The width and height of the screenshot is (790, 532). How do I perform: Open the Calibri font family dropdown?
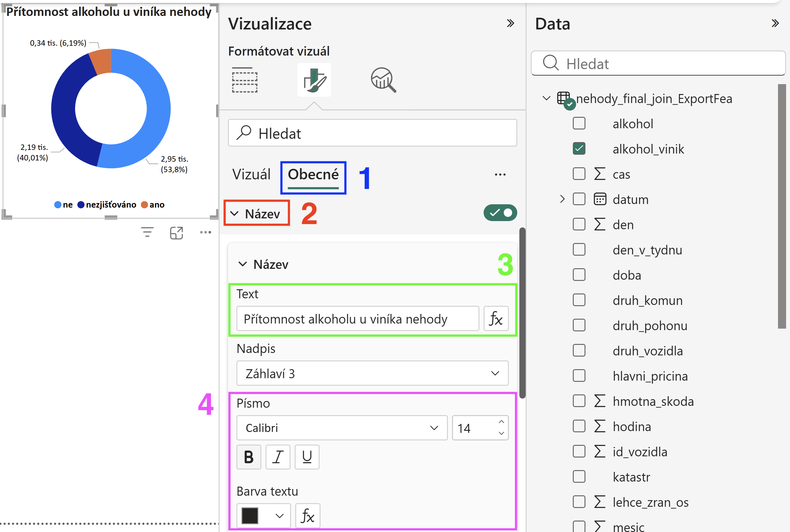point(342,428)
